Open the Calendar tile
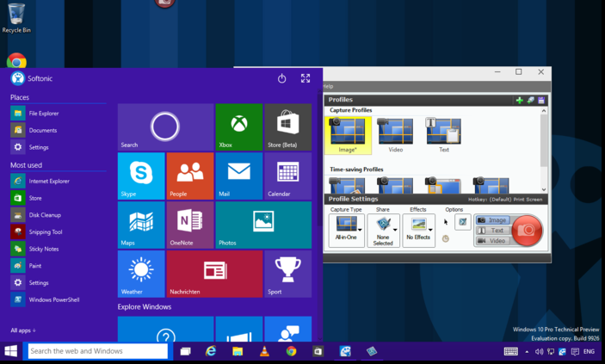 coord(287,176)
